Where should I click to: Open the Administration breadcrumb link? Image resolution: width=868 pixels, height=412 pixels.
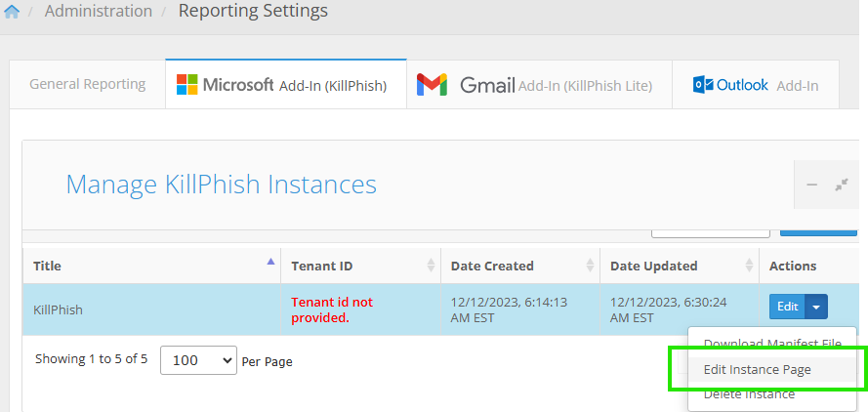(x=99, y=11)
